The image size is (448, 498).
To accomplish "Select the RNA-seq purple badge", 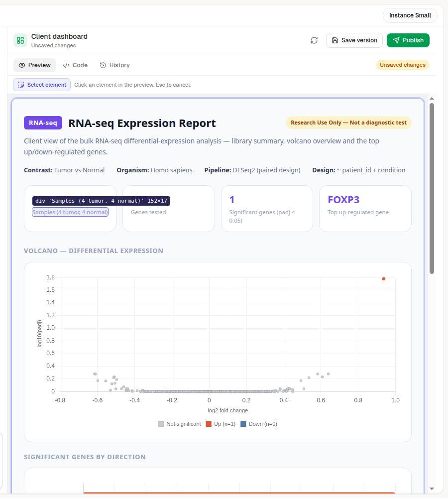I will click(x=43, y=123).
